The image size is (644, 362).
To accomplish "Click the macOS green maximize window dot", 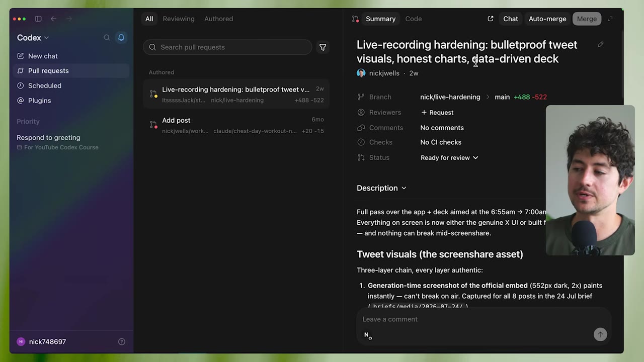I will [x=24, y=19].
